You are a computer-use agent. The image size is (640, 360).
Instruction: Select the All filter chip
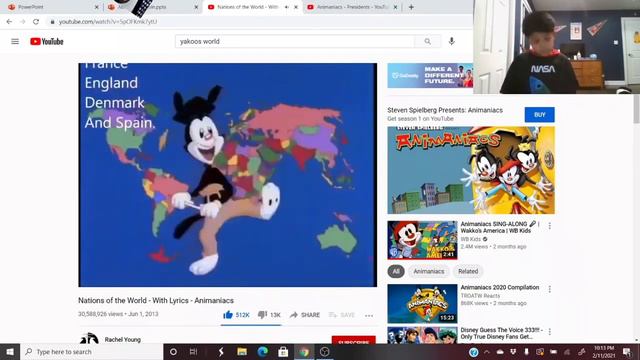[x=396, y=271]
